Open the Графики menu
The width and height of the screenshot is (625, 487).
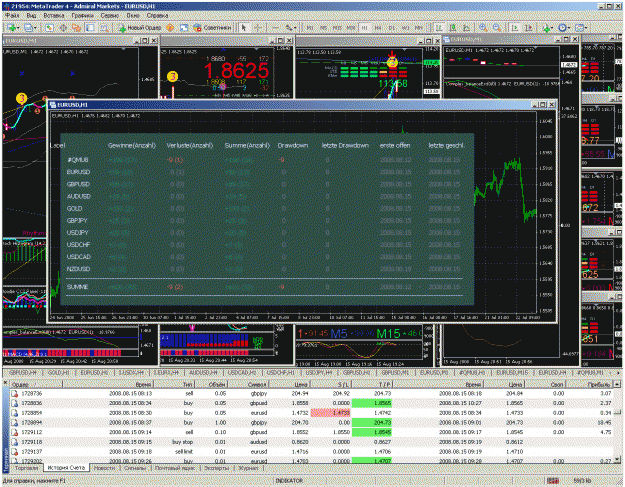point(83,16)
